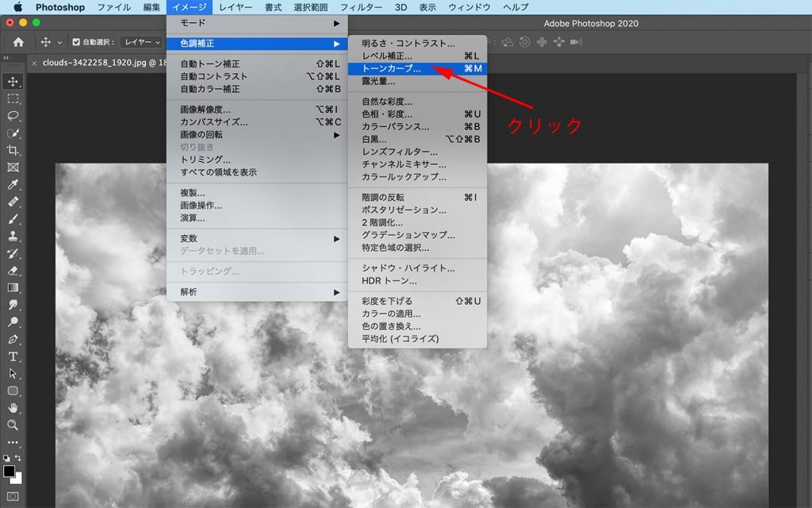
Task: Set the white background color swatch
Action: (18, 479)
